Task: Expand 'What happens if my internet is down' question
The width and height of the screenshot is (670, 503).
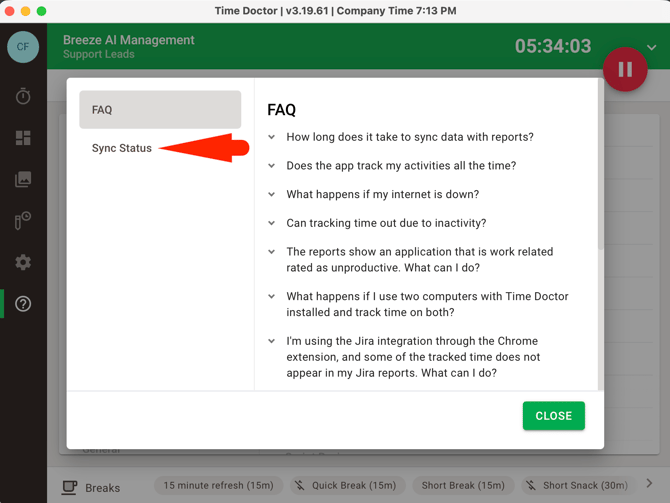Action: pos(373,194)
